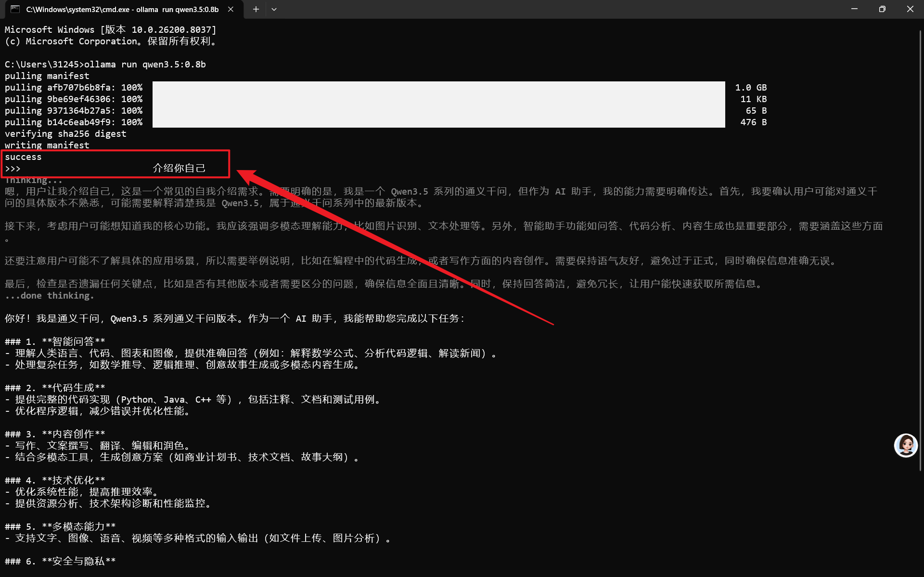Click the thinking paragraph starting '接下来，考虑用户'
The width and height of the screenshot is (924, 577).
(444, 232)
